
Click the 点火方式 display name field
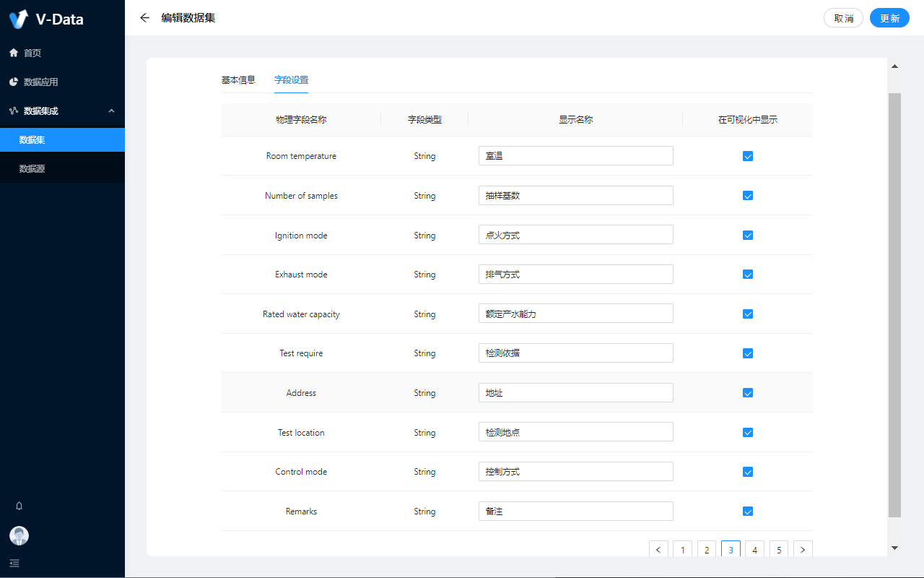point(575,235)
